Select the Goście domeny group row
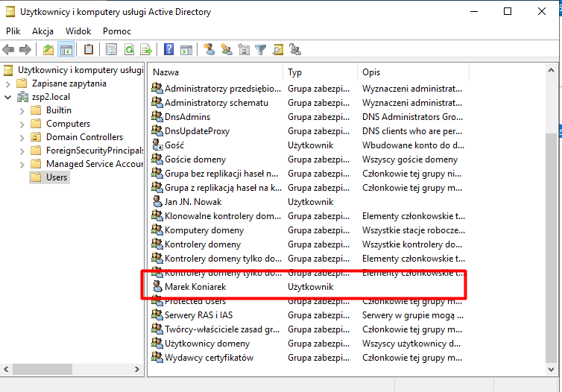562x392 pixels. (309, 159)
